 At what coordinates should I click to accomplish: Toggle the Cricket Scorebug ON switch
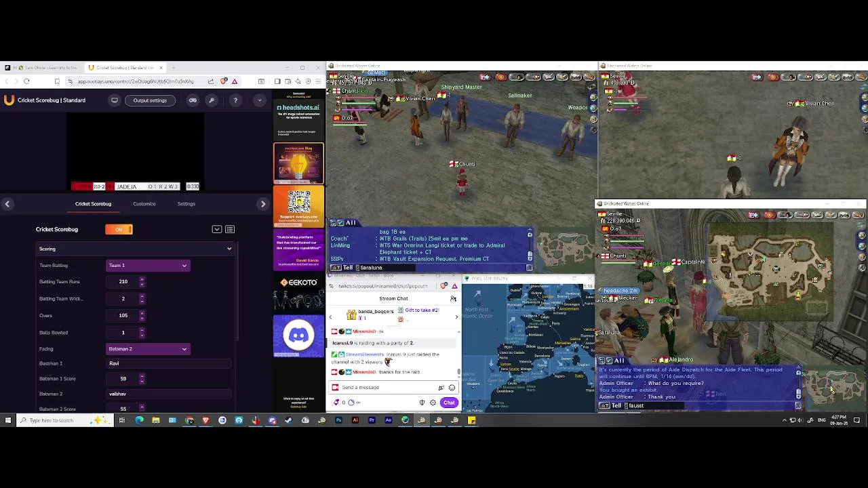(119, 229)
